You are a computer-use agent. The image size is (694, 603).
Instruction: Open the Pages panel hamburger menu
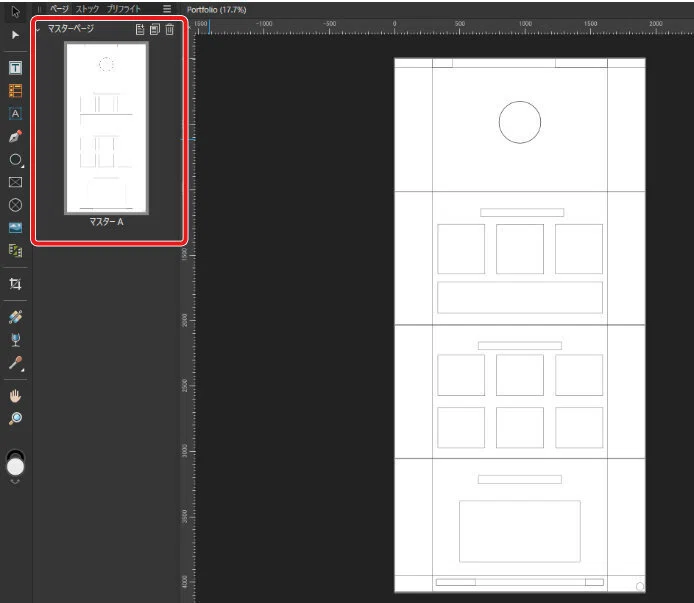pos(167,9)
